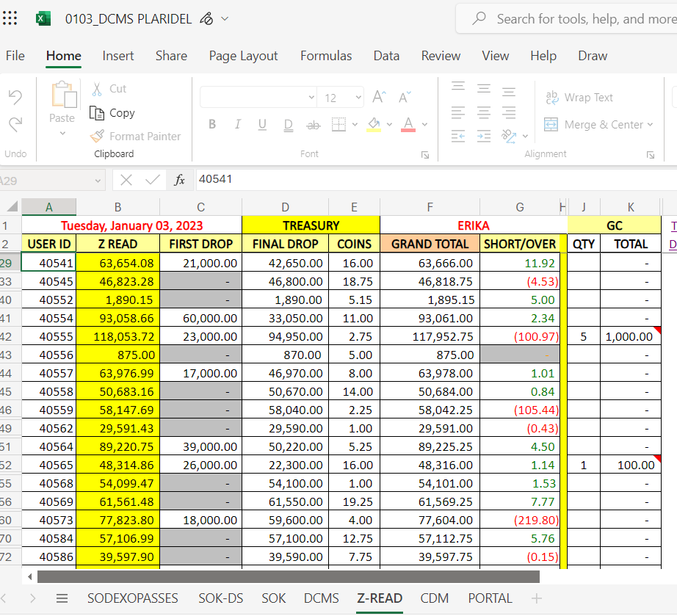Open the File menu
This screenshot has height=616, width=677.
[x=15, y=56]
